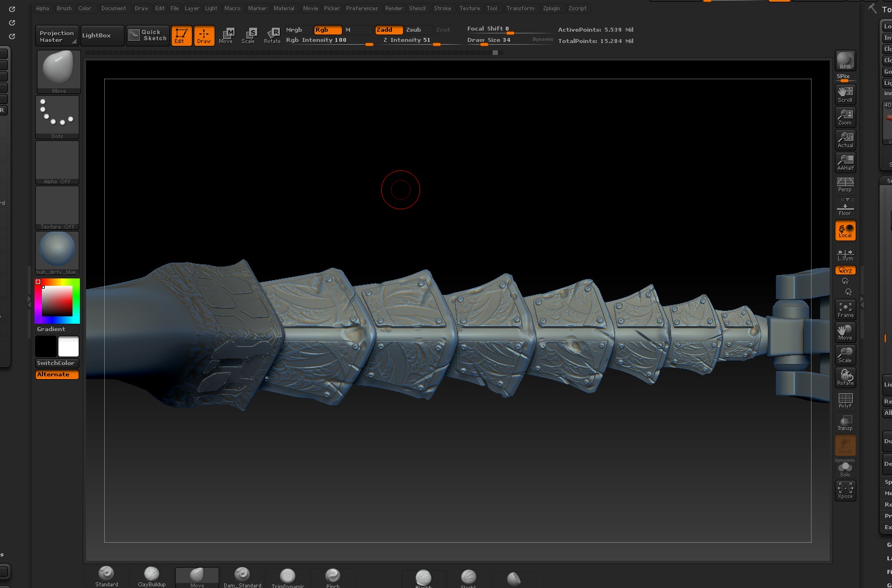Open the Dots stroke type picker
Viewport: 892px width, 588px height.
[57, 117]
